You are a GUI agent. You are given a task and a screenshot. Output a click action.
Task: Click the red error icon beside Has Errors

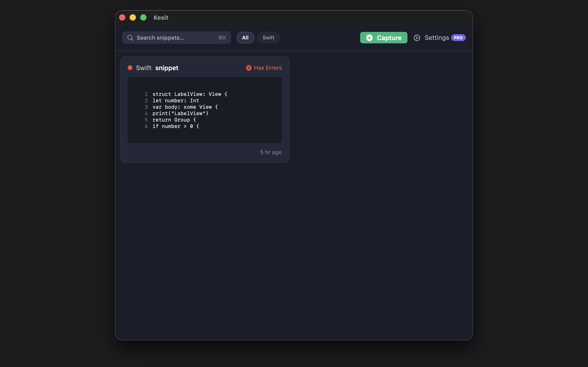249,68
